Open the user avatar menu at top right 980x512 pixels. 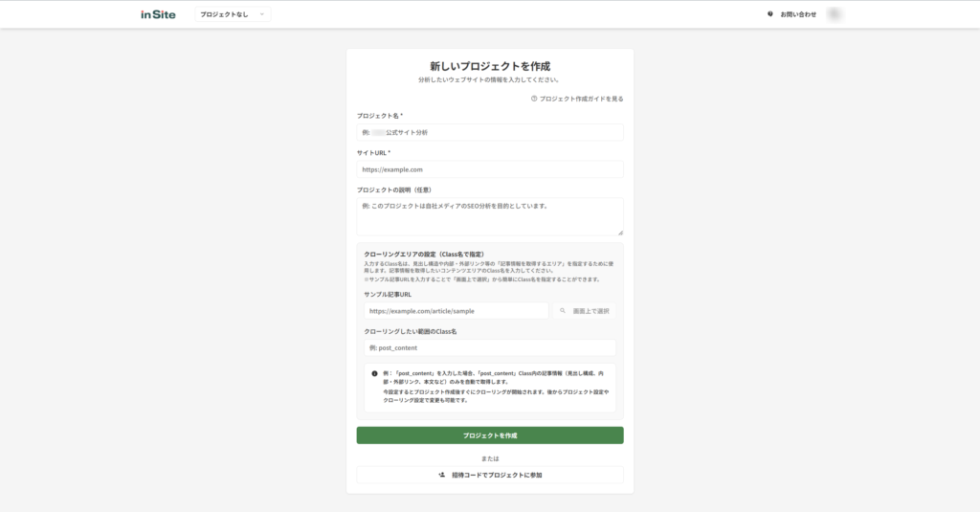coord(835,14)
